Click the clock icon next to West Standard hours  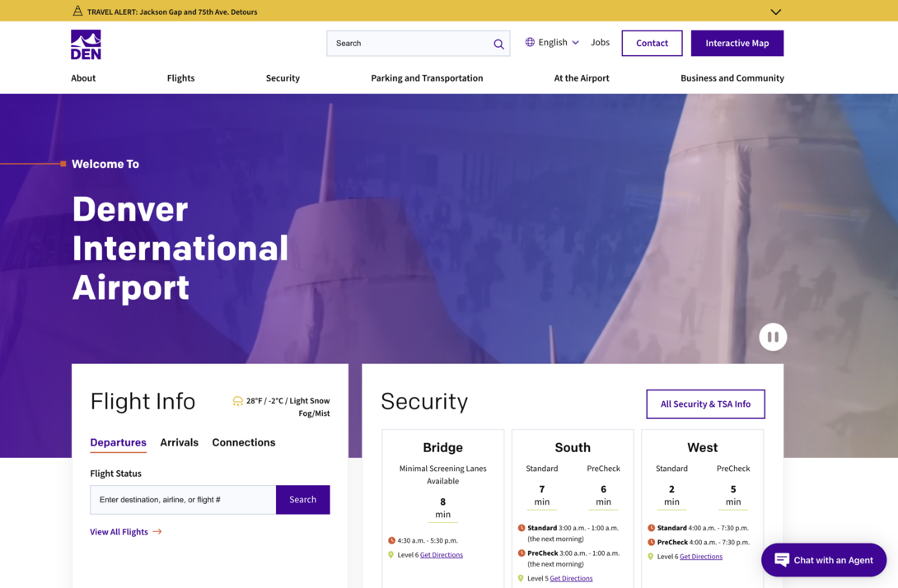click(651, 528)
